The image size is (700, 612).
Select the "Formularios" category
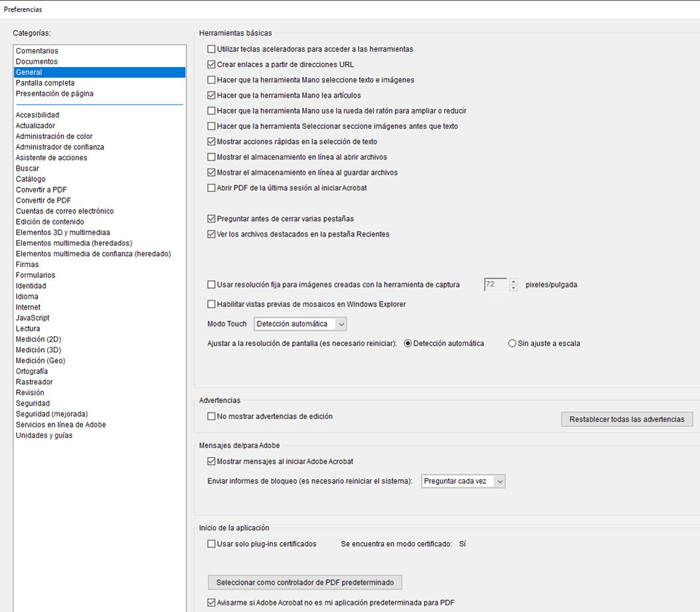click(35, 274)
